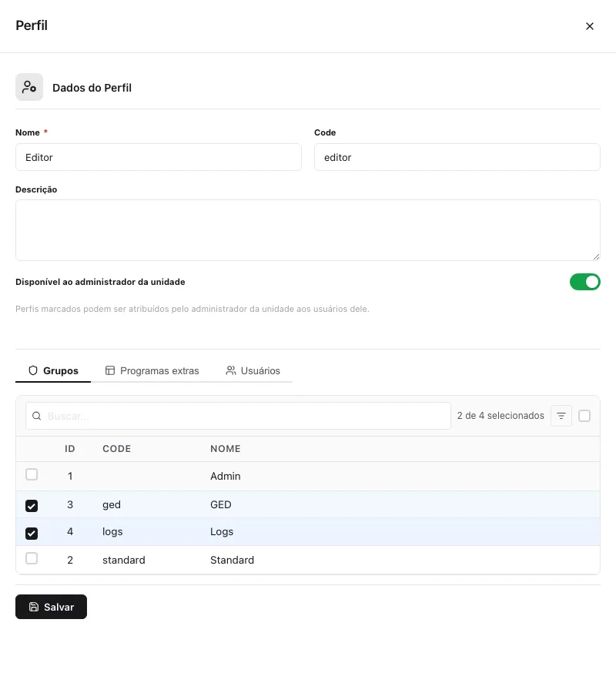Click the '2 de 4 selecionados' text

tap(500, 416)
